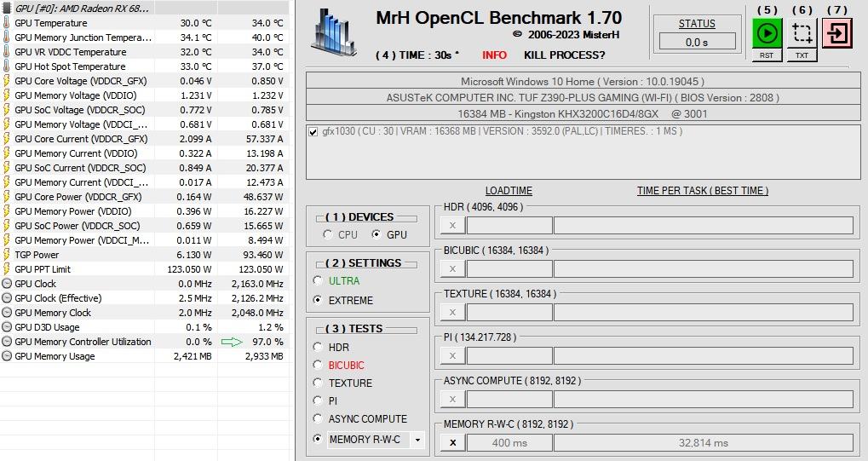The width and height of the screenshot is (868, 461).
Task: Click the X button in PI row
Action: point(452,355)
